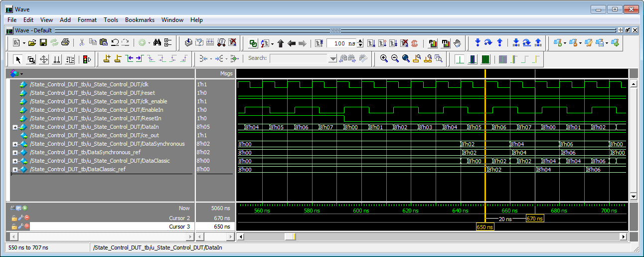Click the Cursor 3 name label
This screenshot has height=257, width=644.
[179, 227]
